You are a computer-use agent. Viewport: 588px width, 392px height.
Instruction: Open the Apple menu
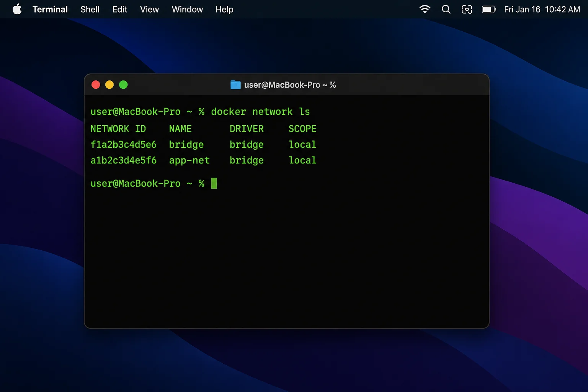point(17,9)
